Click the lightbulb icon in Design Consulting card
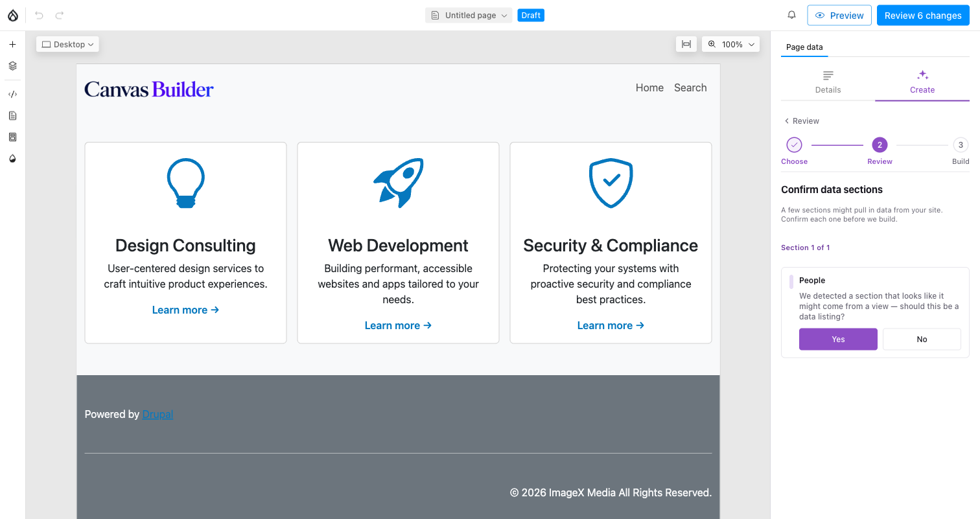 [x=186, y=183]
